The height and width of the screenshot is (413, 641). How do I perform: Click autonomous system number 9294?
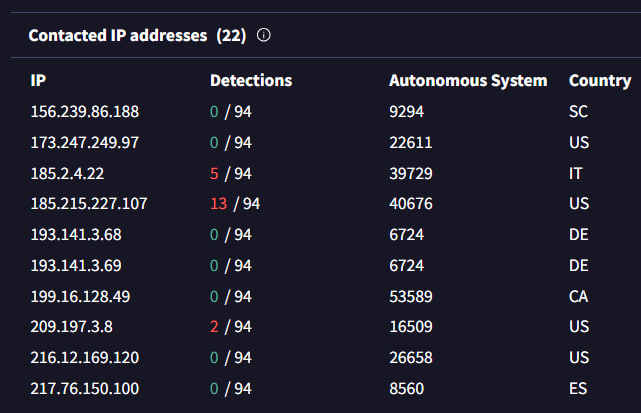pyautogui.click(x=406, y=112)
